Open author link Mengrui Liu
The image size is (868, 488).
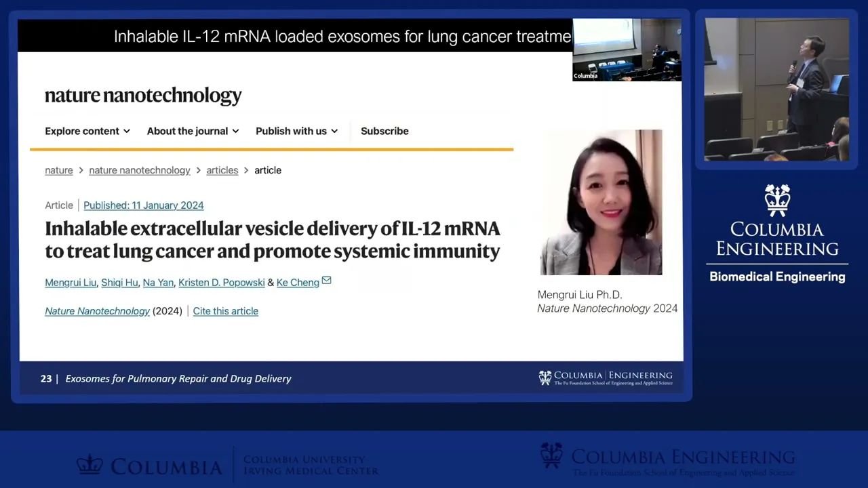click(71, 283)
